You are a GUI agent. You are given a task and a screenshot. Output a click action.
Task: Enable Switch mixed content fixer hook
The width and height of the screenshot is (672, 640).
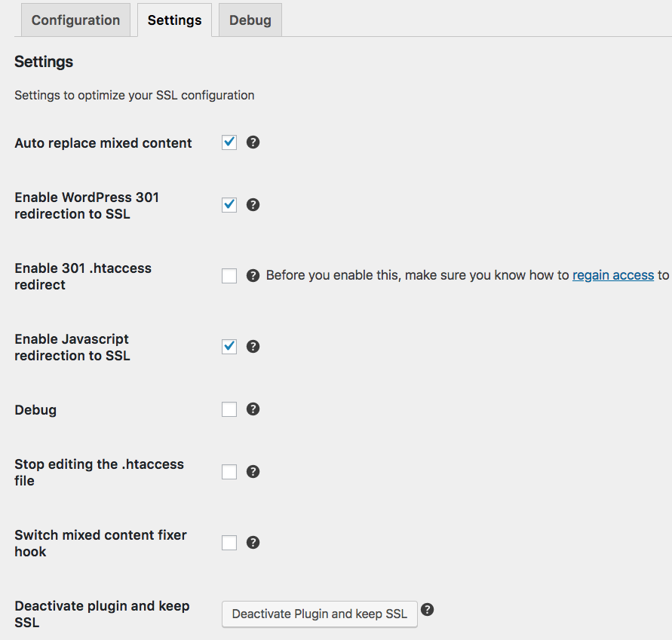pos(229,542)
